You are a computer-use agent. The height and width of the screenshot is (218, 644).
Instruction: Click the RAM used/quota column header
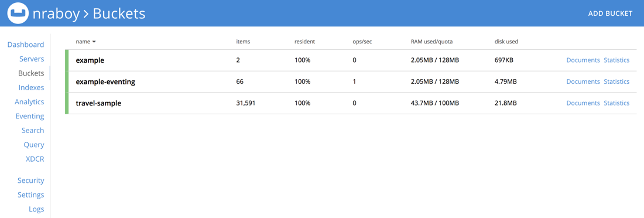431,42
